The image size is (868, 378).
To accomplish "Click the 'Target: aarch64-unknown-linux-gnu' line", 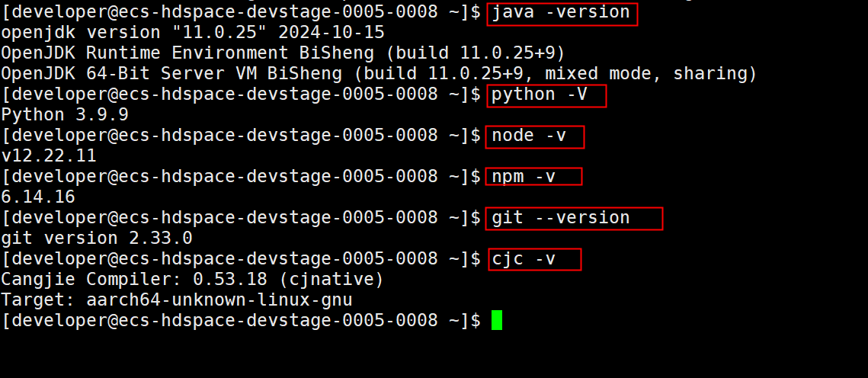I will pos(177,300).
